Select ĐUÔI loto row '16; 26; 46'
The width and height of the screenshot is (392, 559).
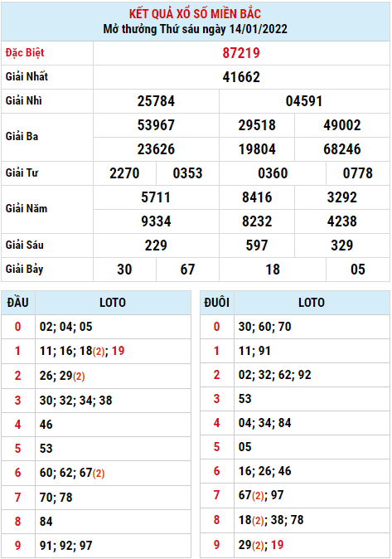[264, 471]
